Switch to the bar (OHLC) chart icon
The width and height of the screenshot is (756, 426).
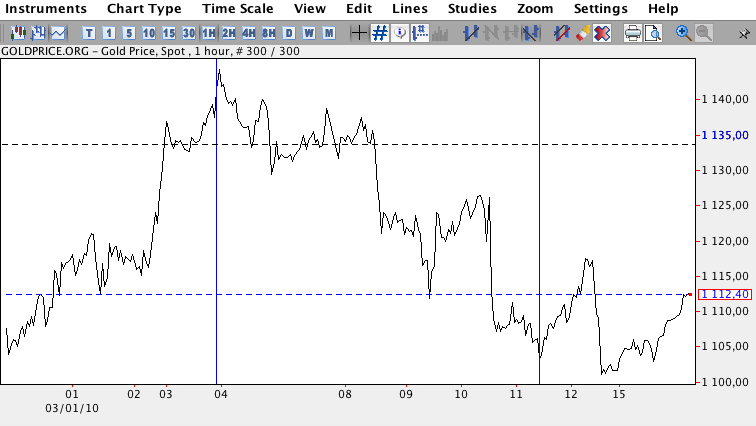coord(38,33)
